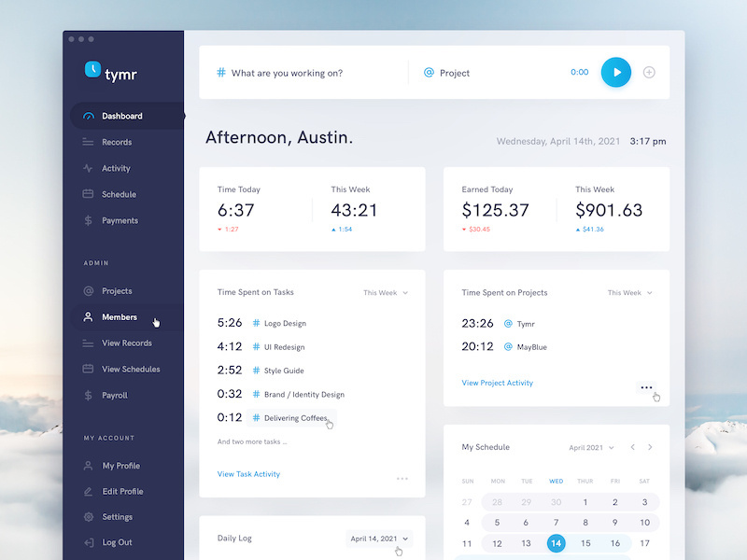Screen dimensions: 747x560
Task: Open the Members admin menu item
Action: 127,317
